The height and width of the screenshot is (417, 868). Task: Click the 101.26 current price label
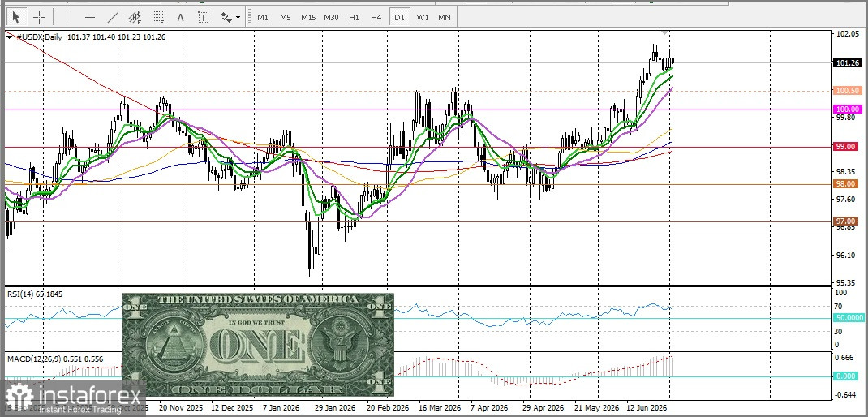tap(847, 62)
